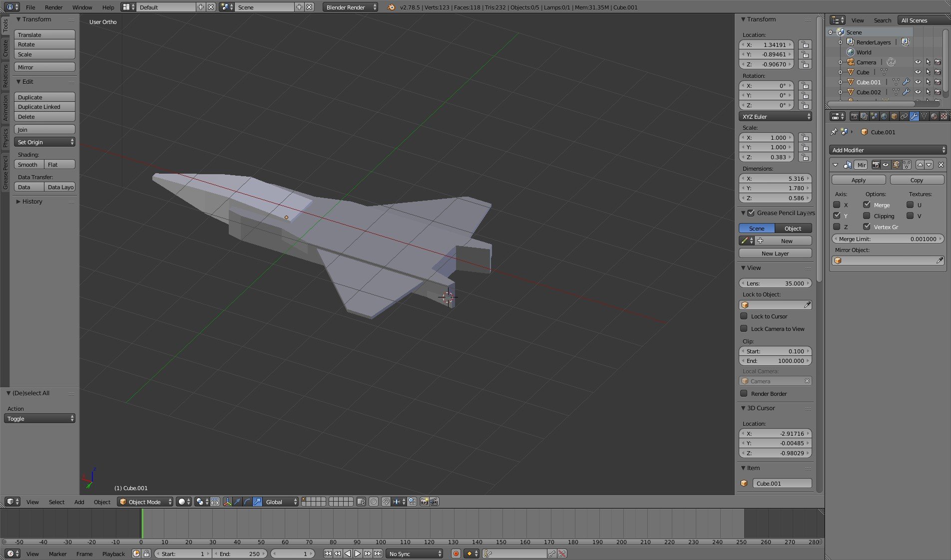Open the No Sync playback dropdown
The image size is (951, 560).
[x=415, y=554]
